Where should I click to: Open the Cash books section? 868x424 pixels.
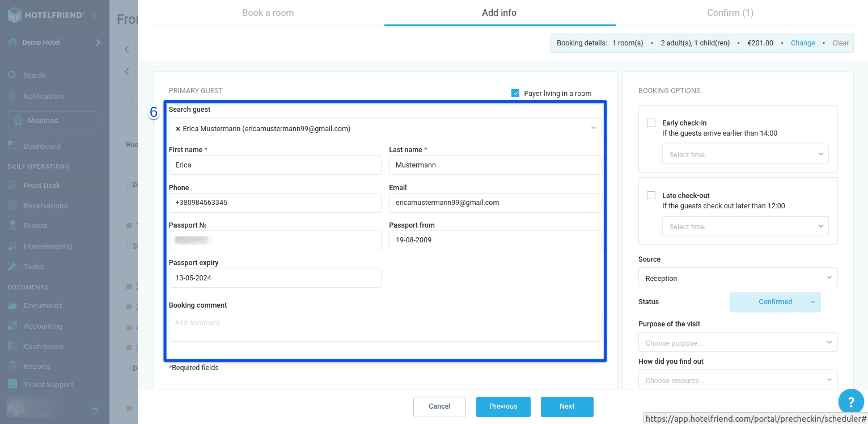(x=43, y=346)
